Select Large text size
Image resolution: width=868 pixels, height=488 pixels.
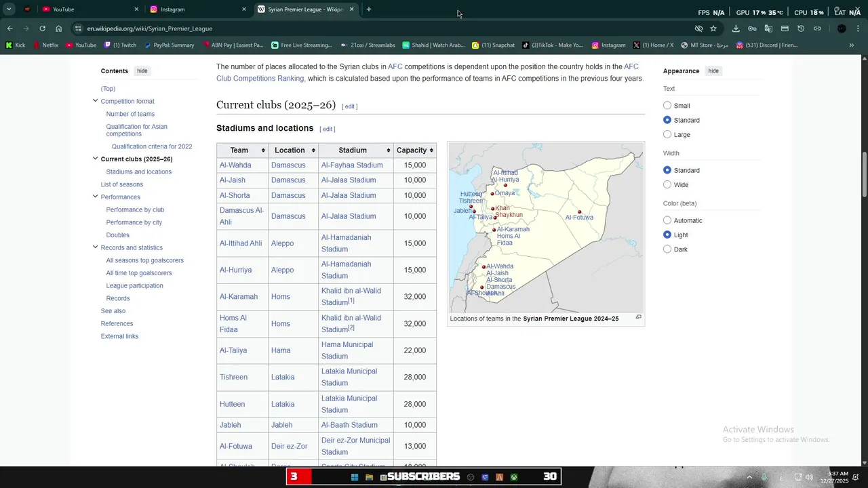667,134
